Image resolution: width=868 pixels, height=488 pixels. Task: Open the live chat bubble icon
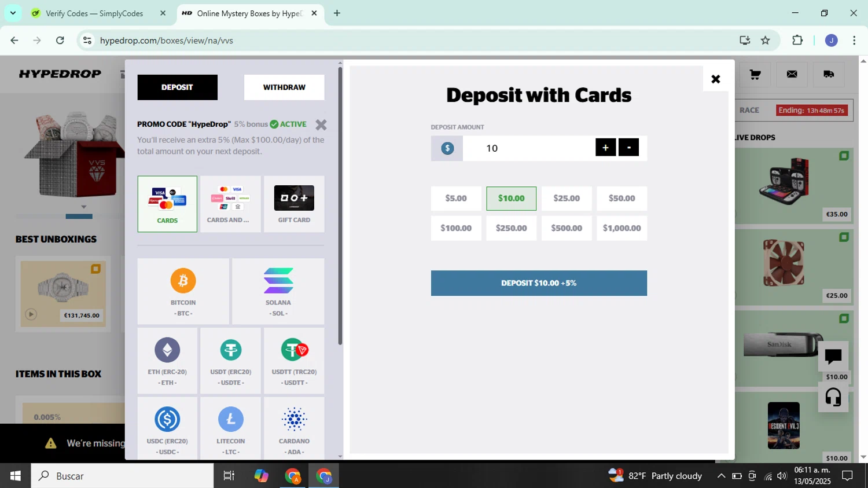coord(833,356)
